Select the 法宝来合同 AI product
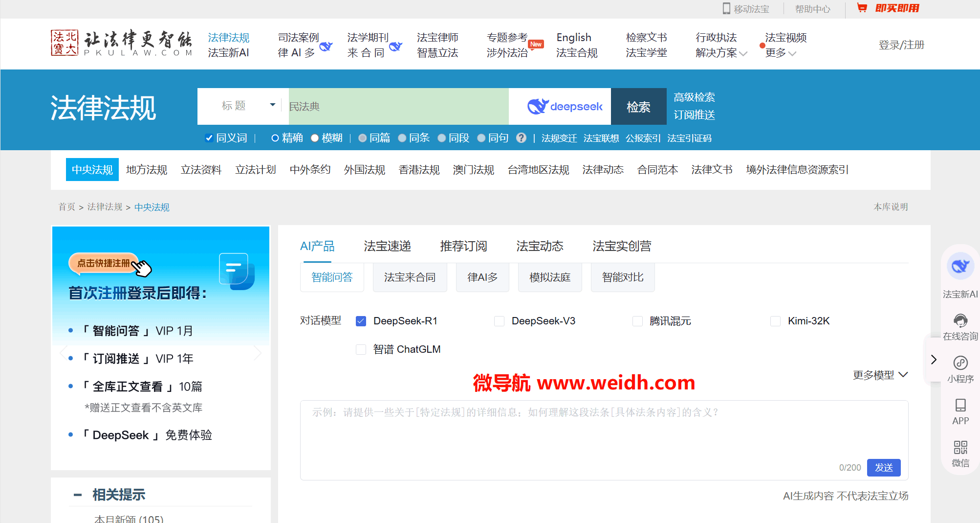This screenshot has width=980, height=523. 410,277
